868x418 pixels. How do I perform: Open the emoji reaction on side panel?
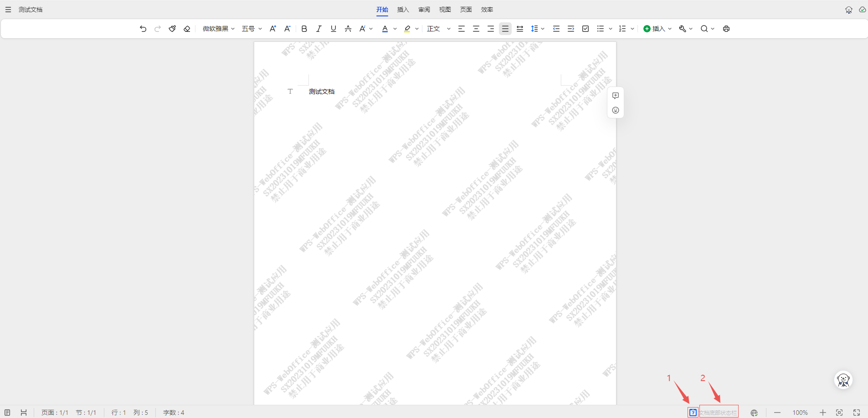pos(616,110)
